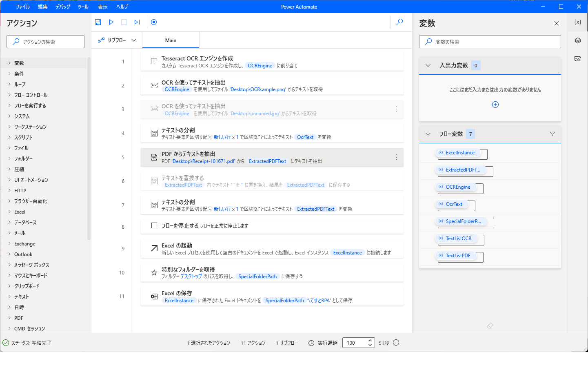The image size is (588, 388).
Task: Open the 編集 menu
Action: [x=42, y=7]
